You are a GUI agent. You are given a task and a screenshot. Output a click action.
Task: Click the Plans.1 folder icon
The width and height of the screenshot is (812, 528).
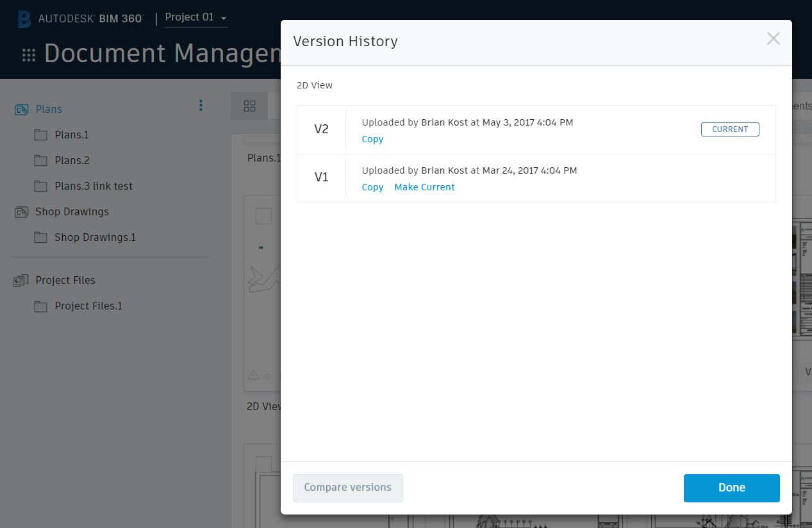point(40,135)
